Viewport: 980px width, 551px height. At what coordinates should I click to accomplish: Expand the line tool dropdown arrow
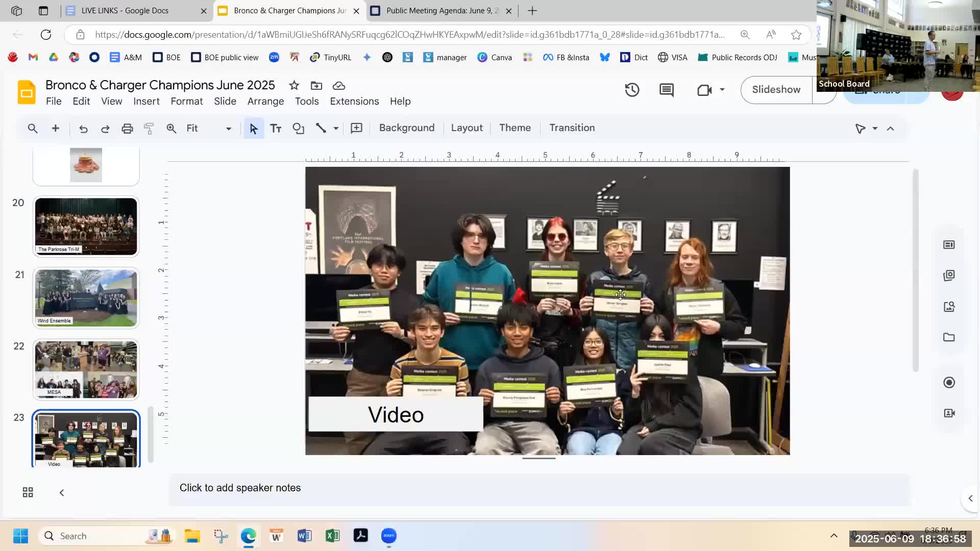(x=336, y=129)
